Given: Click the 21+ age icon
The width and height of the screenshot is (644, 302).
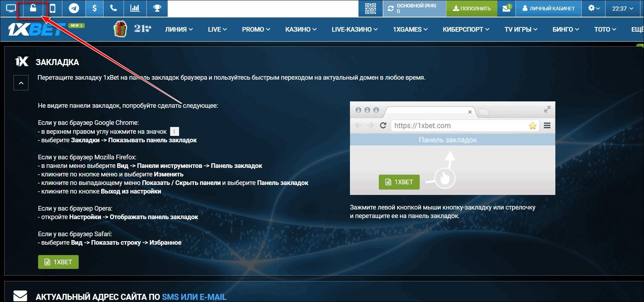Looking at the screenshot, I should [x=142, y=29].
